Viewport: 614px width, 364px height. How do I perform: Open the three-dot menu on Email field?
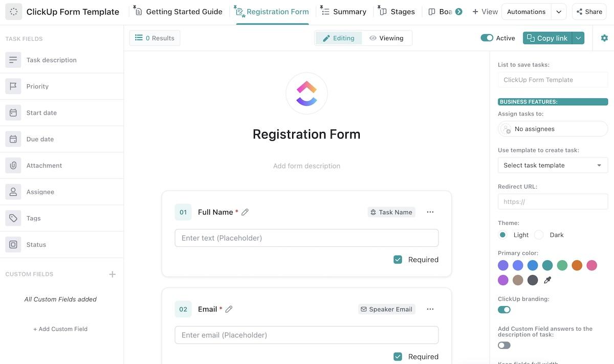430,309
